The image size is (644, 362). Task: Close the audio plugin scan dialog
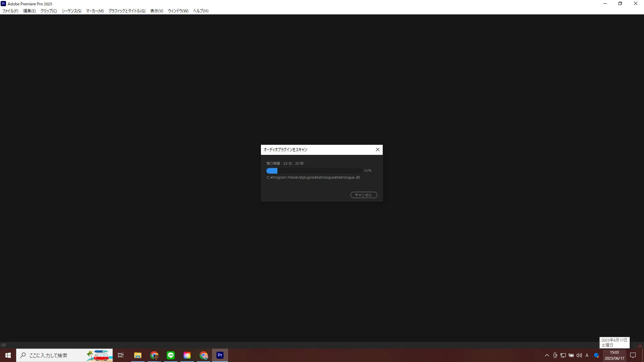pyautogui.click(x=378, y=150)
